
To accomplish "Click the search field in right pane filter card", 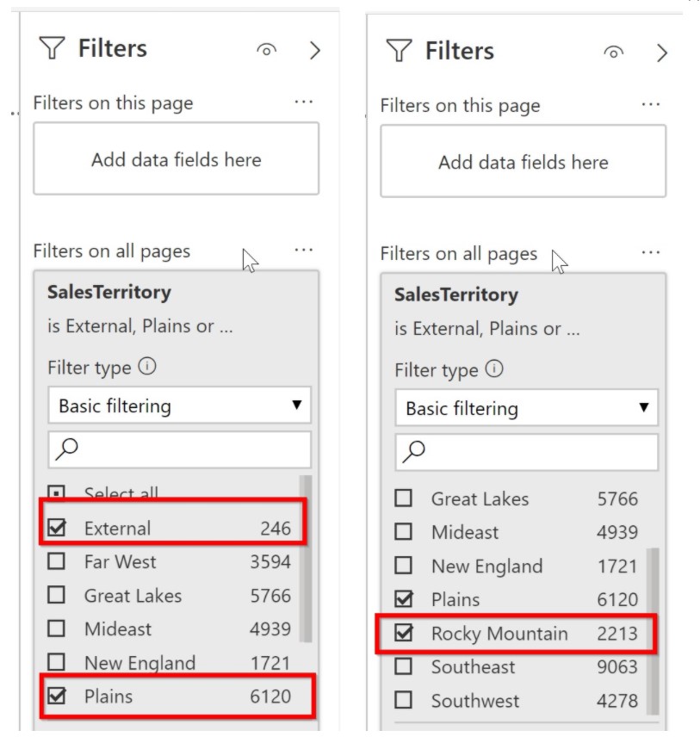I will coord(527,452).
